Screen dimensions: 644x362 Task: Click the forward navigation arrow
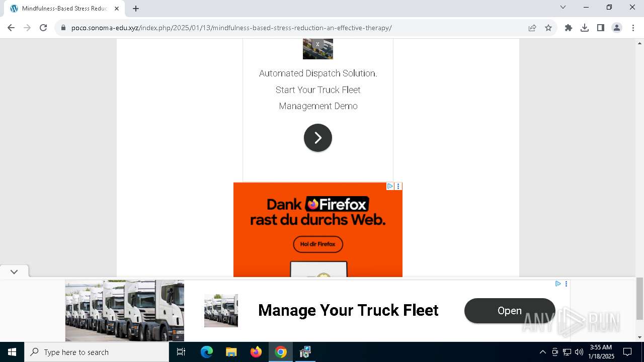pyautogui.click(x=27, y=28)
